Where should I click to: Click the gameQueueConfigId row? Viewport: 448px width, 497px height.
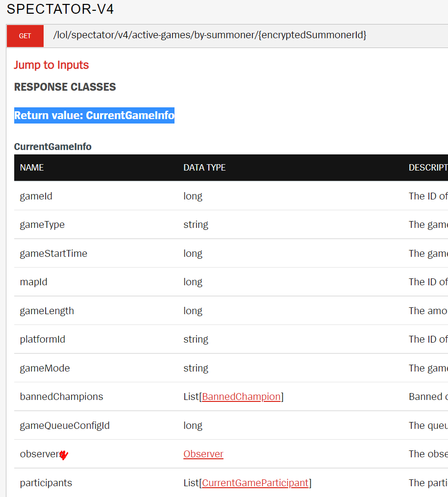pyautogui.click(x=63, y=425)
